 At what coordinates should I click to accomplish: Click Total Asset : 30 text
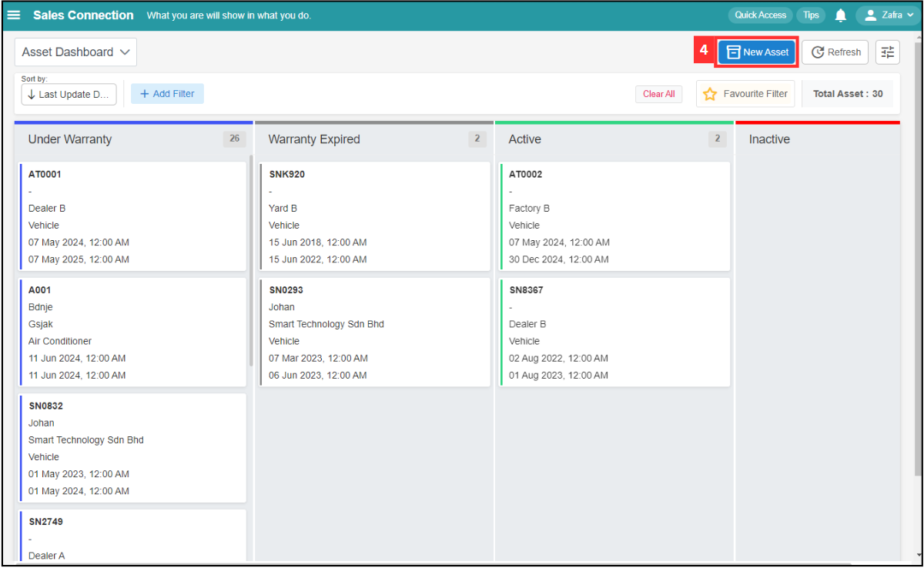coord(848,94)
